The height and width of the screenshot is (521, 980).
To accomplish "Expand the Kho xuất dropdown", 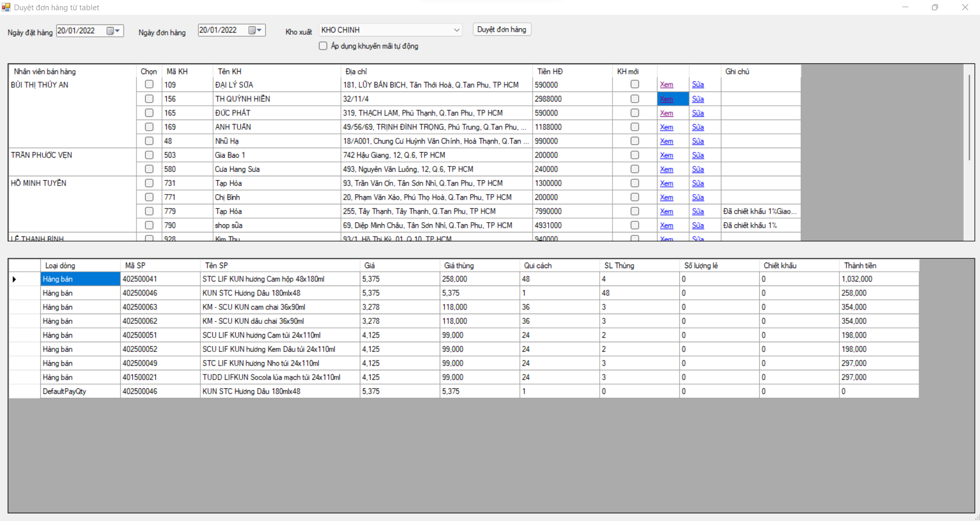I will click(x=456, y=30).
